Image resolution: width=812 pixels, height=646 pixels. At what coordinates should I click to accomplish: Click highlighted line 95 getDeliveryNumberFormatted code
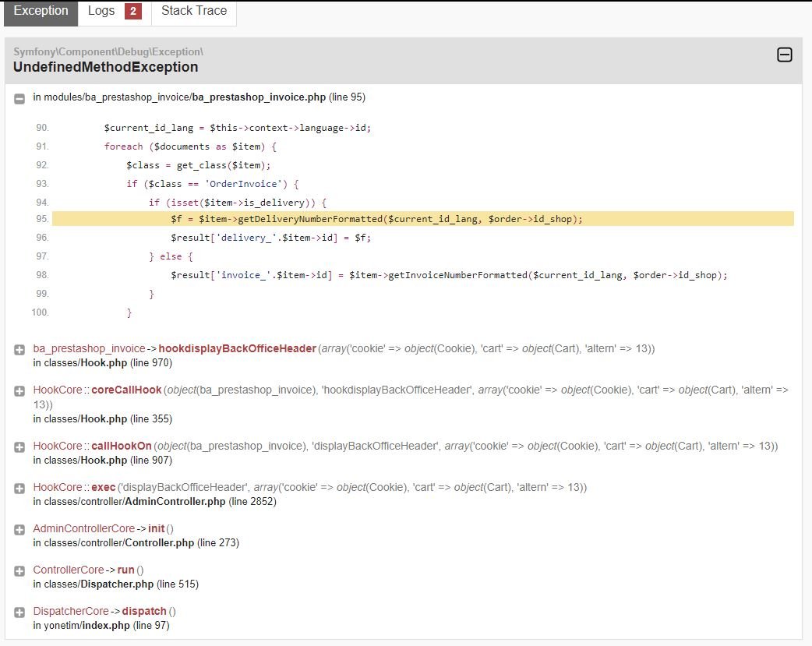(376, 219)
